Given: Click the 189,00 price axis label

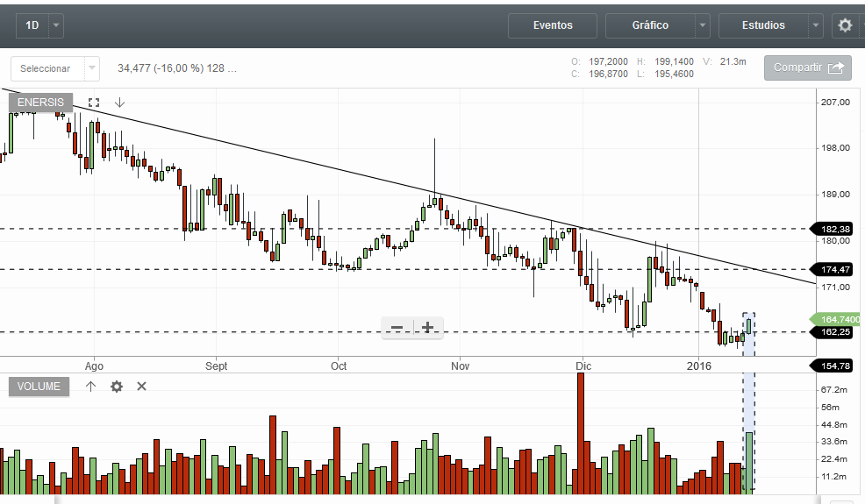Looking at the screenshot, I should [x=836, y=194].
